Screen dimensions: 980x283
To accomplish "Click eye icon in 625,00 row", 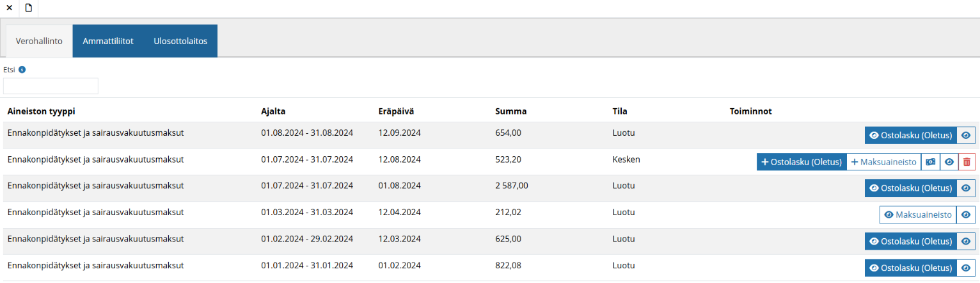I will click(966, 241).
